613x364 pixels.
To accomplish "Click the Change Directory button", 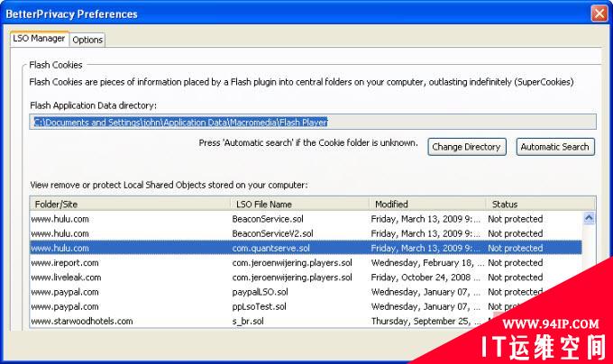I will (x=467, y=147).
